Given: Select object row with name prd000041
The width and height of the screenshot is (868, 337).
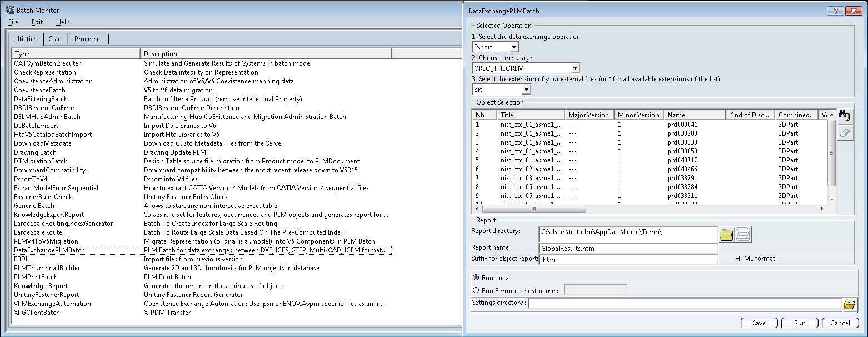Looking at the screenshot, I should (x=650, y=125).
